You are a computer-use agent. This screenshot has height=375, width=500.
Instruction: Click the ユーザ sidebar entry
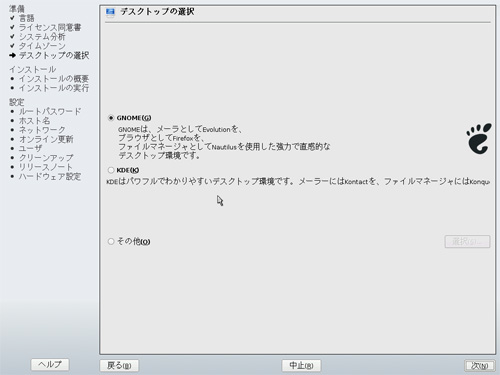31,148
